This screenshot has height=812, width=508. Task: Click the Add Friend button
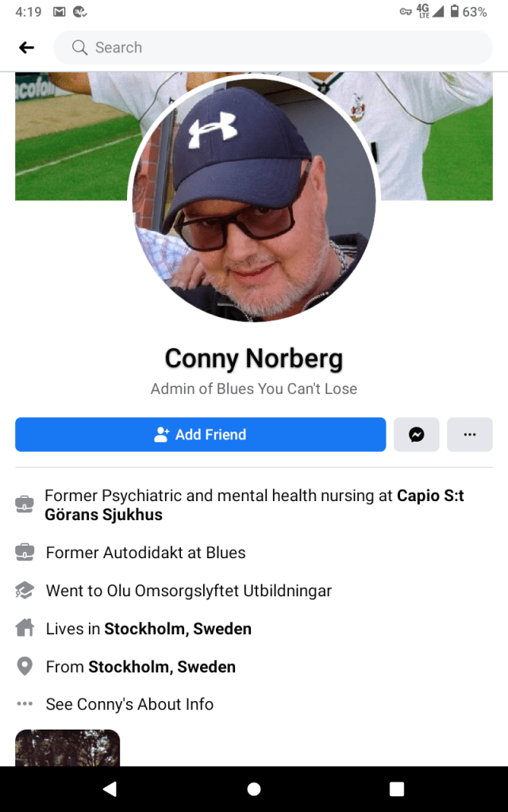pyautogui.click(x=201, y=435)
